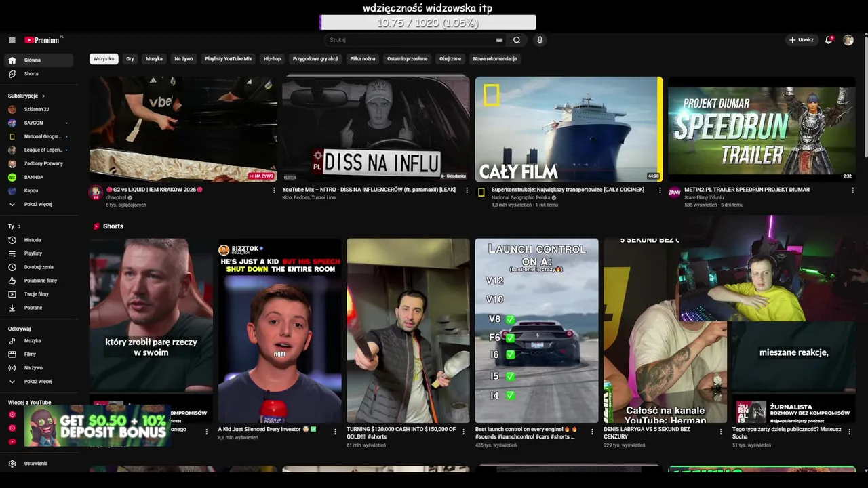Open options for TURNING $120,000 CASH short

coord(464,432)
